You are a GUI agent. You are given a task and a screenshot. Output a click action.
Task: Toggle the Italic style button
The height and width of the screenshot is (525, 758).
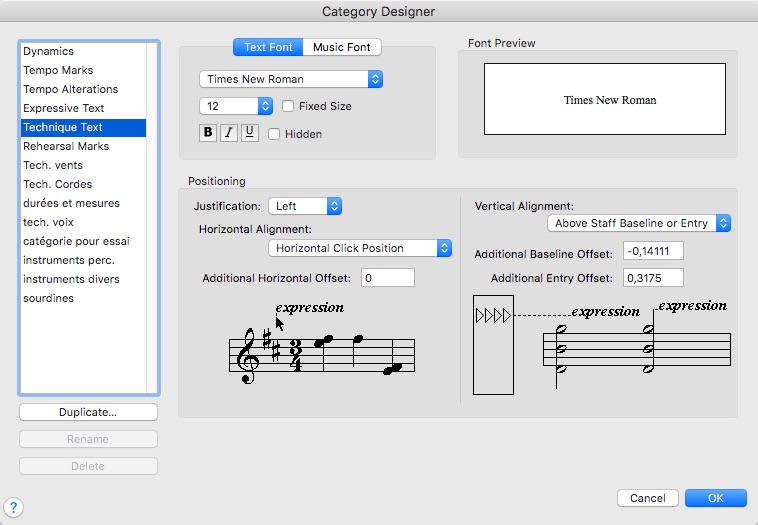click(x=229, y=133)
